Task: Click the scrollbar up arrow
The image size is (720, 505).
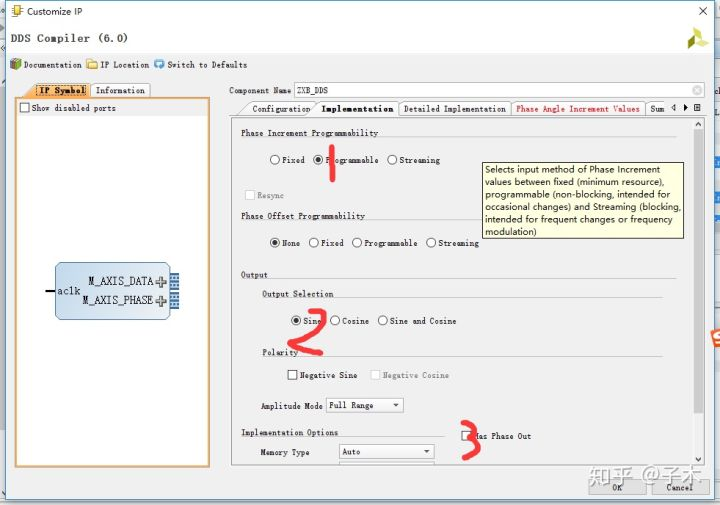Action: 698,124
